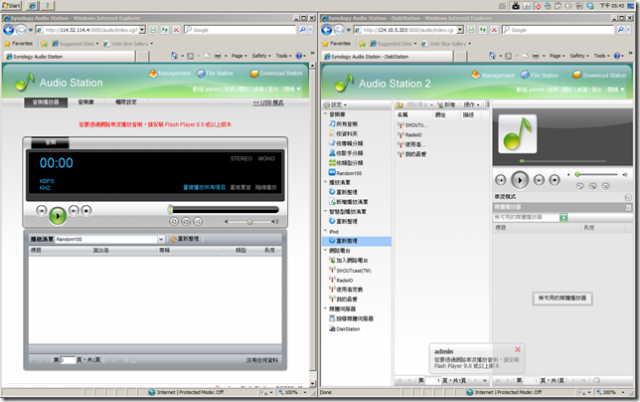Viewport: 640px width, 402px height.
Task: Click Internet Explorer icon in taskbar quick launch
Action: [x=32, y=5]
